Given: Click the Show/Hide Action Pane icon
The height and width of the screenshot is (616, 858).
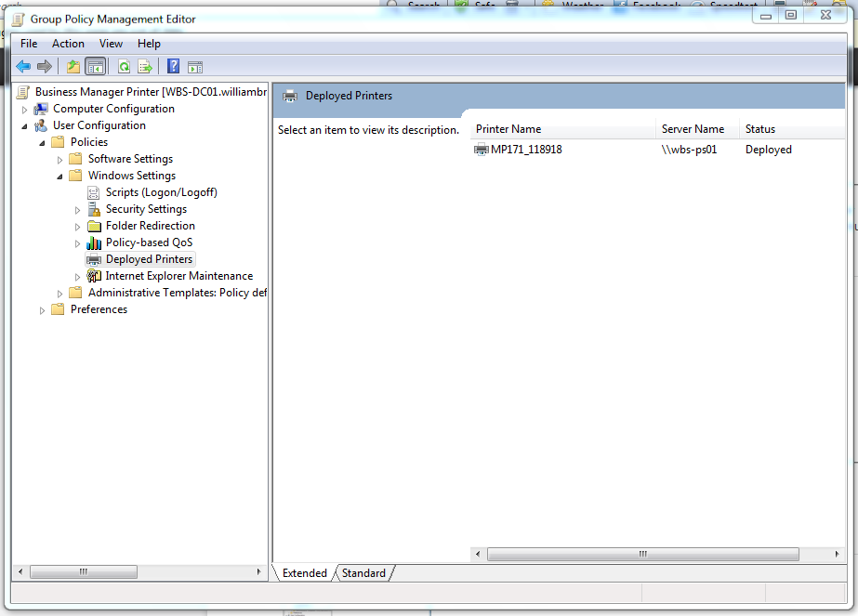Looking at the screenshot, I should (x=195, y=66).
